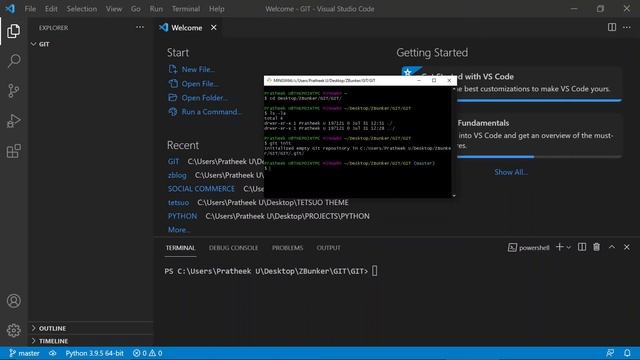
Task: Click the Run a Command link
Action: click(205, 111)
